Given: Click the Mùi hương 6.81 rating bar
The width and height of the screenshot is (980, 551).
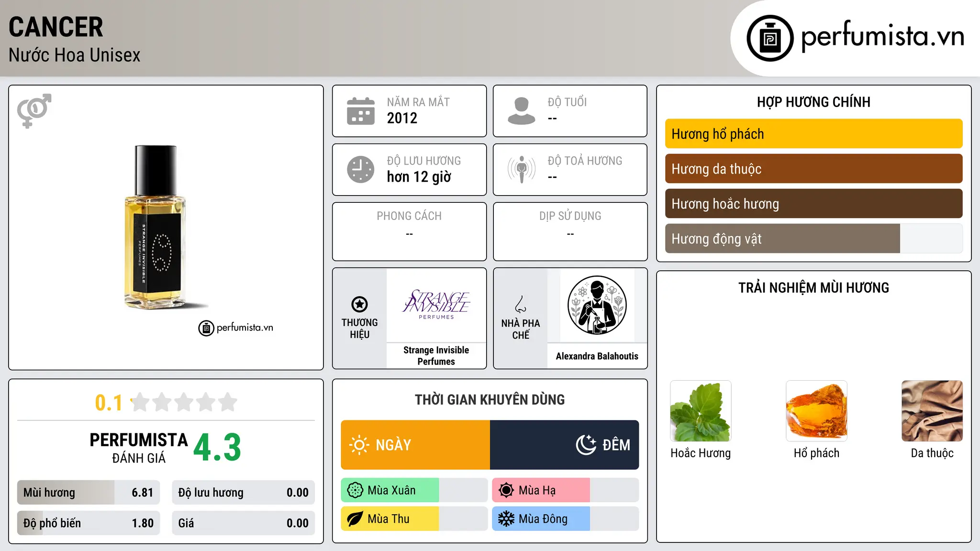Looking at the screenshot, I should click(x=89, y=493).
